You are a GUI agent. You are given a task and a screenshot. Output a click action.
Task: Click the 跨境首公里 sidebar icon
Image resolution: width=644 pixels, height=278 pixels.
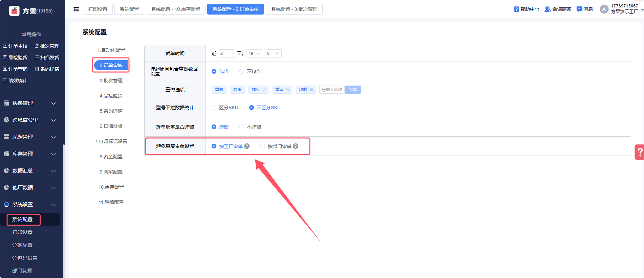6,120
